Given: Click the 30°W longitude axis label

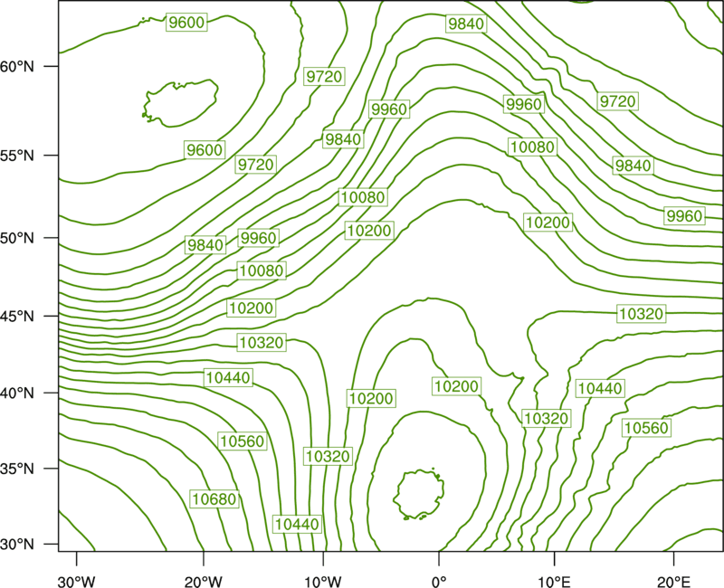Looking at the screenshot, I should (76, 582).
